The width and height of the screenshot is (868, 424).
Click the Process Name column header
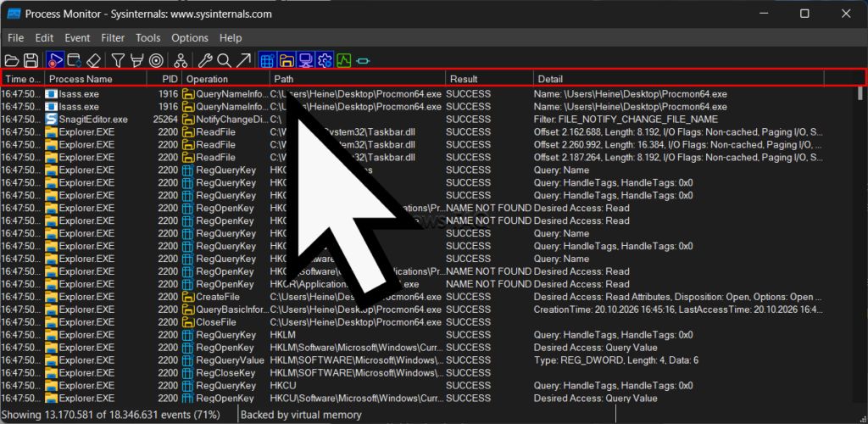pyautogui.click(x=96, y=79)
